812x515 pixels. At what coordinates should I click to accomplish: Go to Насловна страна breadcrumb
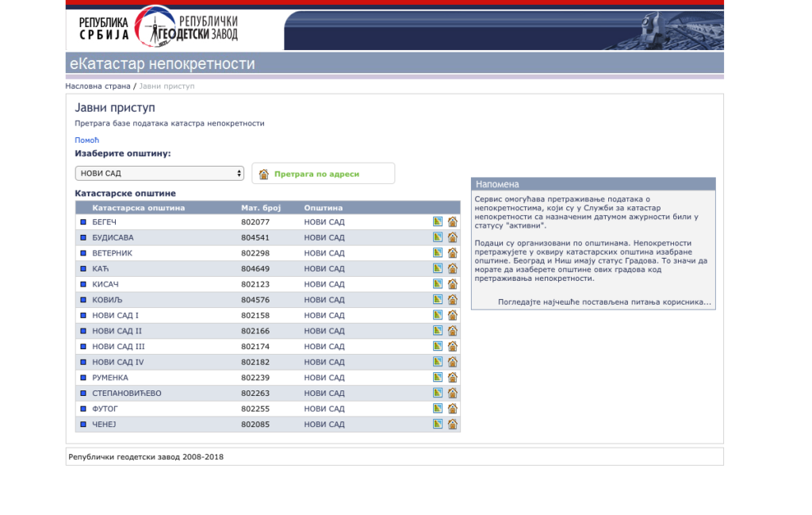click(98, 86)
